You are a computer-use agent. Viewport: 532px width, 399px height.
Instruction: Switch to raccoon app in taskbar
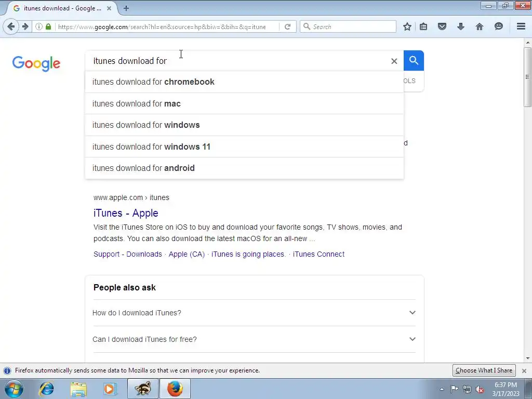142,389
